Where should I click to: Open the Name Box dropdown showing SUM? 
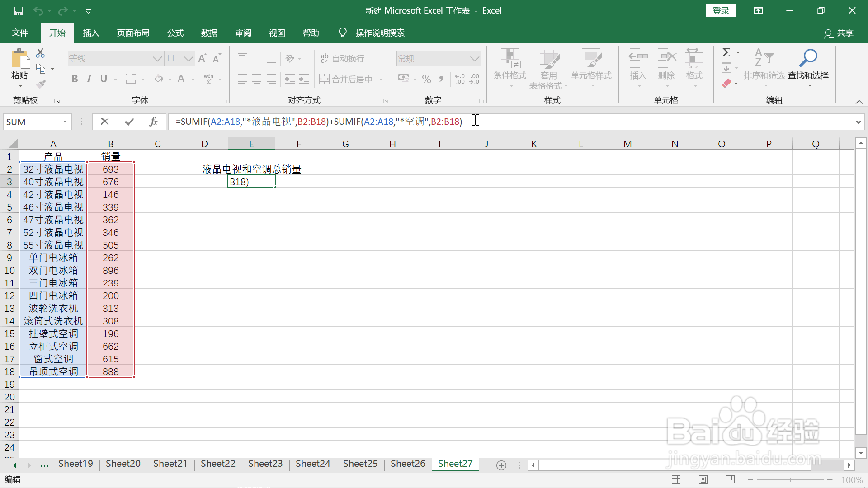[x=64, y=122]
